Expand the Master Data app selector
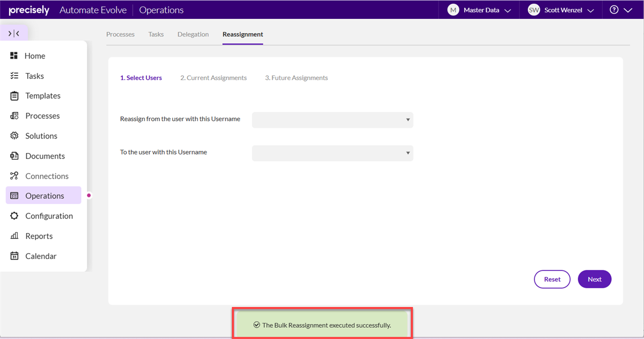 tap(479, 10)
